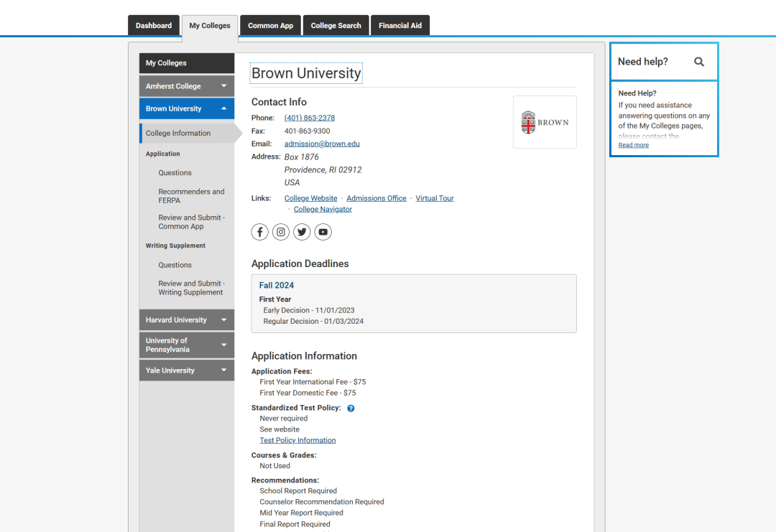The width and height of the screenshot is (776, 532).
Task: Click Regular Decision - 01/03/2024 text
Action: tap(313, 322)
